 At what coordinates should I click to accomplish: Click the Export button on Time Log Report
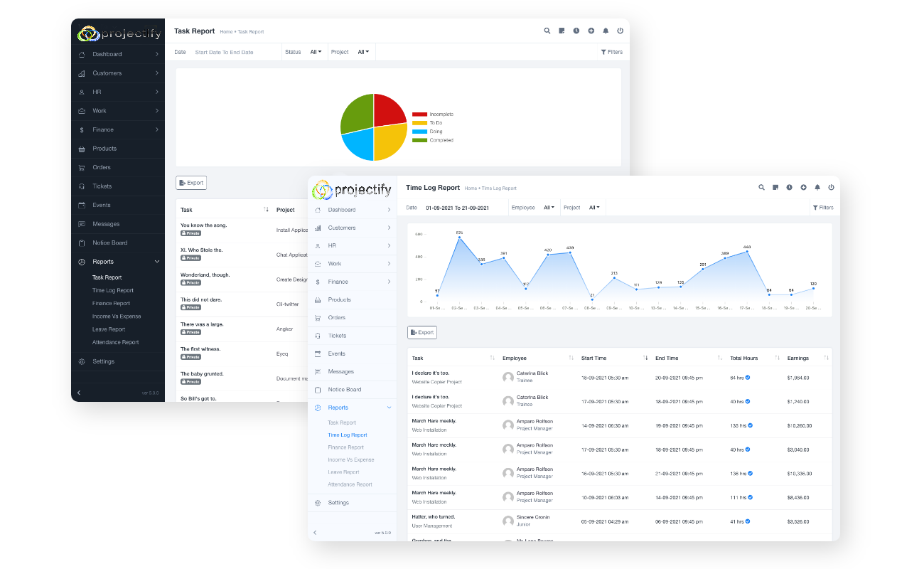click(421, 332)
